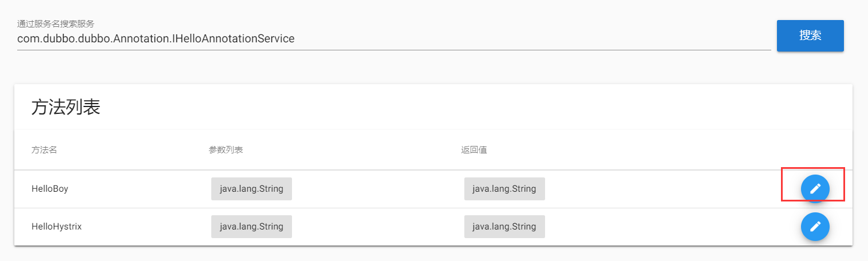868x261 pixels.
Task: Open the pencil edit icon for HelloBoy
Action: 815,188
